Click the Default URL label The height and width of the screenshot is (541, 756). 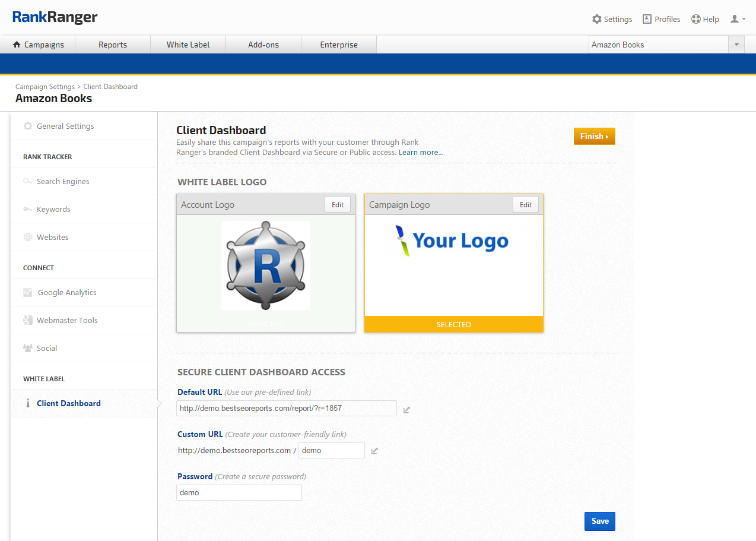click(200, 392)
